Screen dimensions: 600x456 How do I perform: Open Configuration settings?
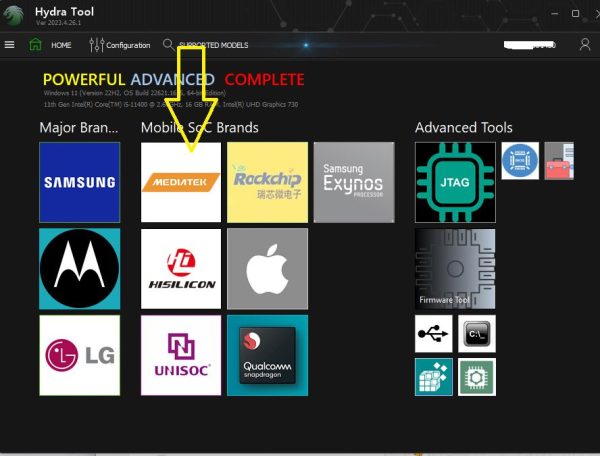point(128,45)
